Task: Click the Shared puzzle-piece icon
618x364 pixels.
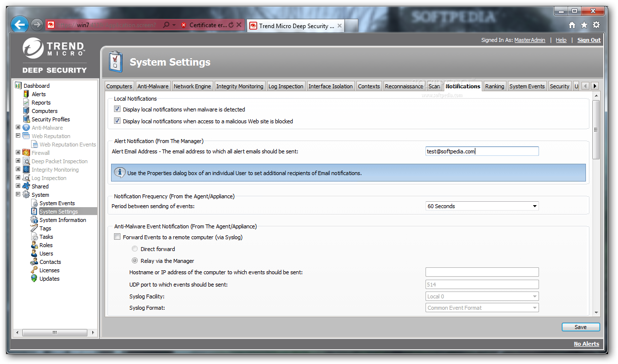Action: 26,186
